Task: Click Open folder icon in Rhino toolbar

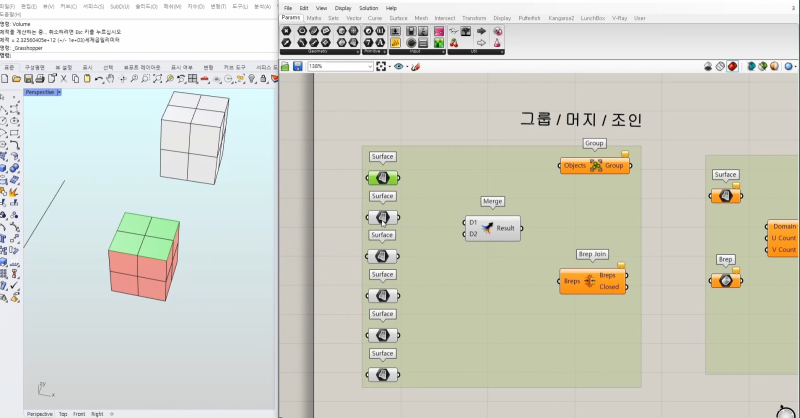Action: [16, 79]
